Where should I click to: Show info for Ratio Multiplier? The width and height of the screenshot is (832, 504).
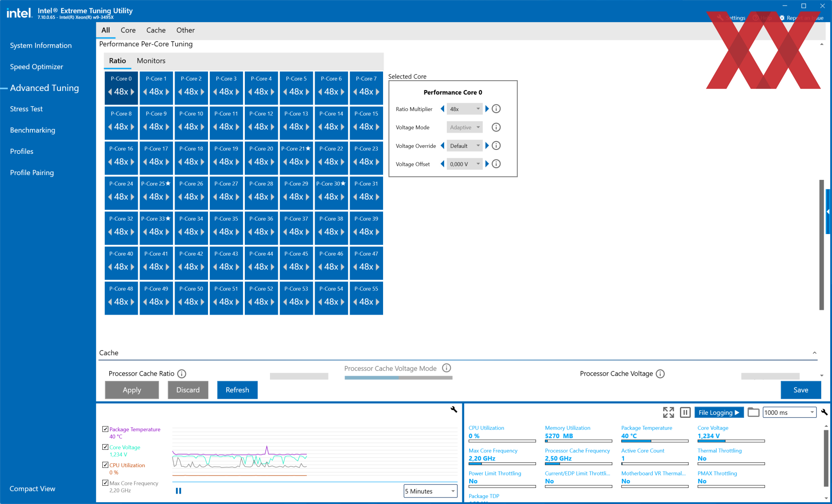pyautogui.click(x=496, y=109)
